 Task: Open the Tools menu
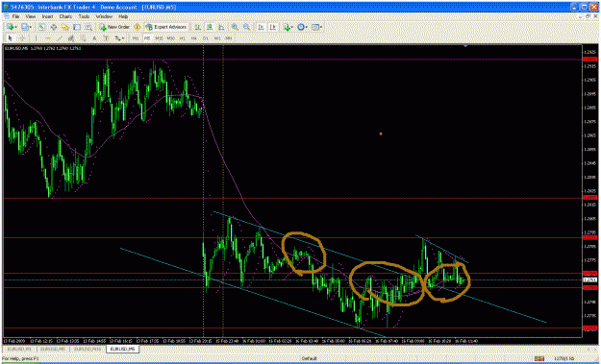84,16
